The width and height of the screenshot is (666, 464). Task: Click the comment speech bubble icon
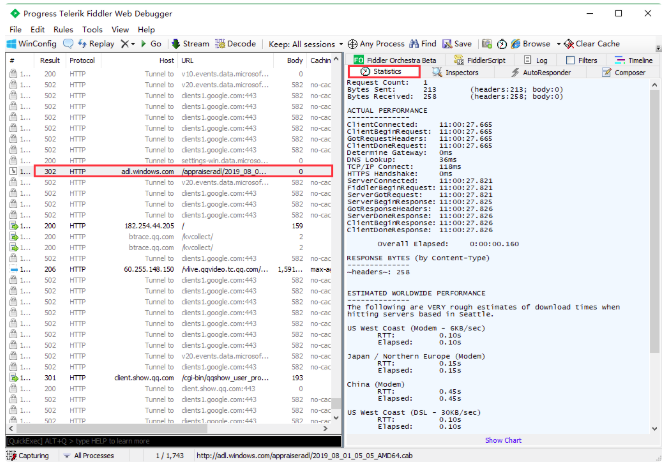[68, 44]
